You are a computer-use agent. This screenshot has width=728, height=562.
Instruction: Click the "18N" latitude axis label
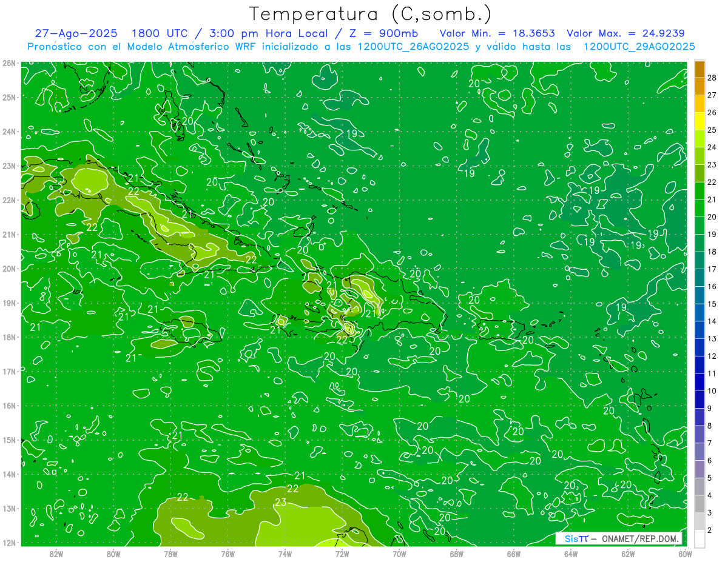click(x=8, y=337)
